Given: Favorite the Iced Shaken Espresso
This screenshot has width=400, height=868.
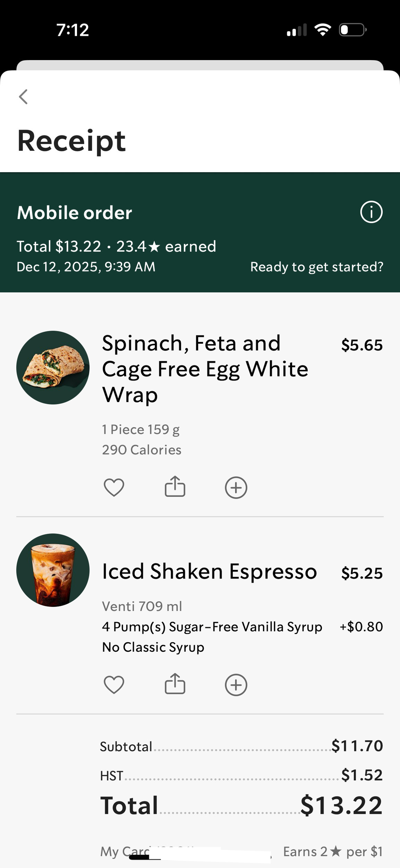Looking at the screenshot, I should click(x=114, y=685).
